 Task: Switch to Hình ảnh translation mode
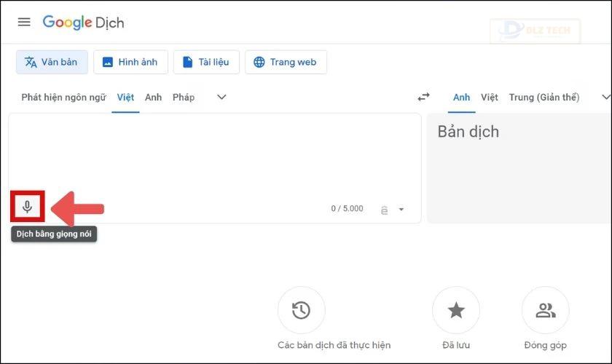tap(130, 62)
